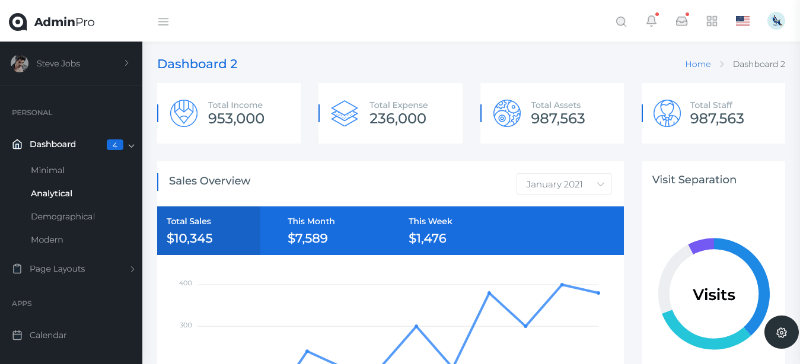Select the This Month sales tab
Image resolution: width=800 pixels, height=364 pixels.
311,231
